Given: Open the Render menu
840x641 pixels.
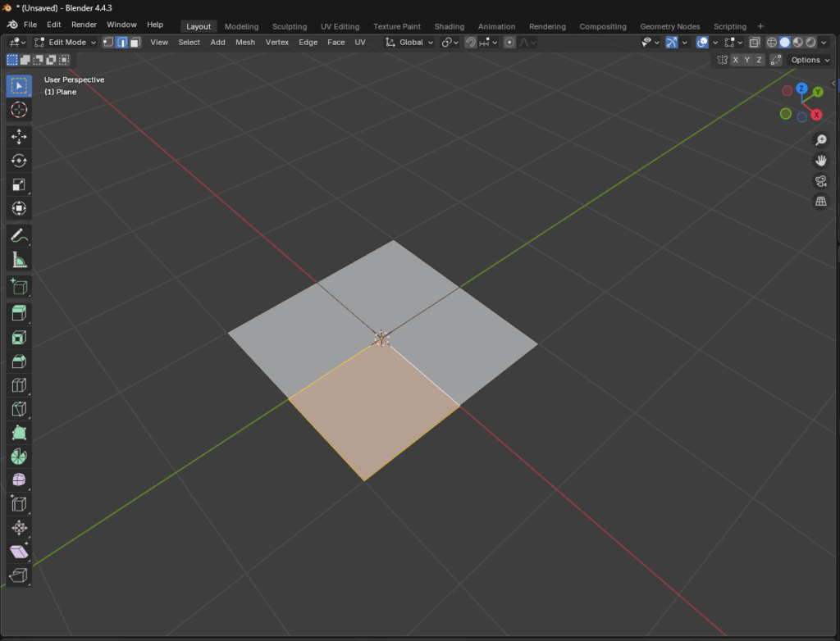Looking at the screenshot, I should tap(84, 25).
